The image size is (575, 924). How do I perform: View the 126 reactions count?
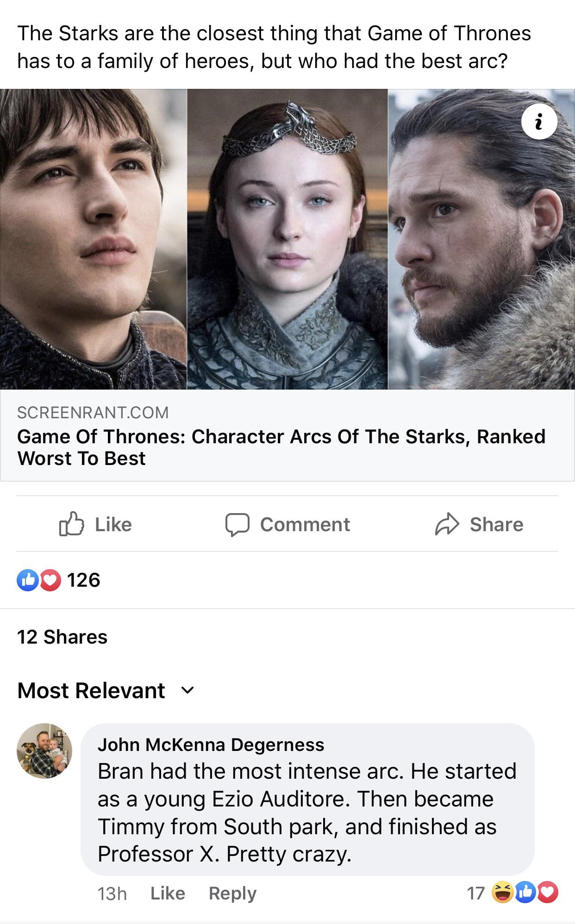83,580
